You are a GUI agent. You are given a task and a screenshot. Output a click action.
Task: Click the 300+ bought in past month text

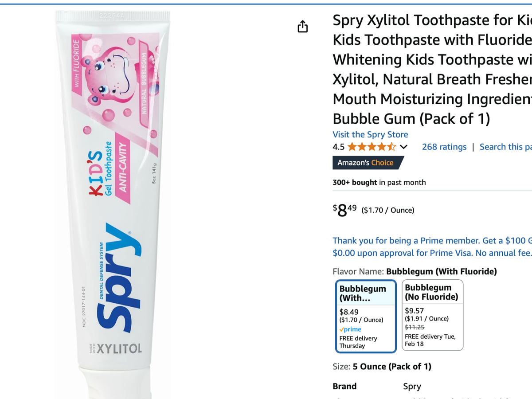[x=379, y=182]
